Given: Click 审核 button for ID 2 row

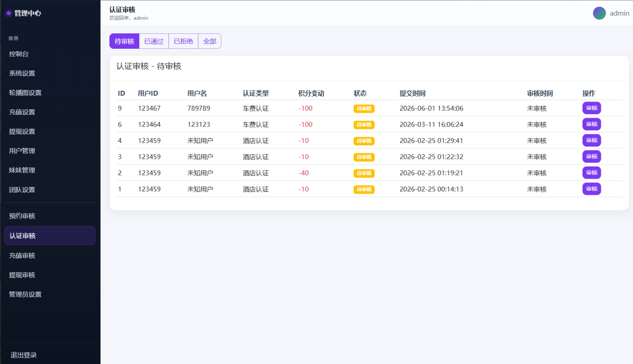Looking at the screenshot, I should pos(592,173).
